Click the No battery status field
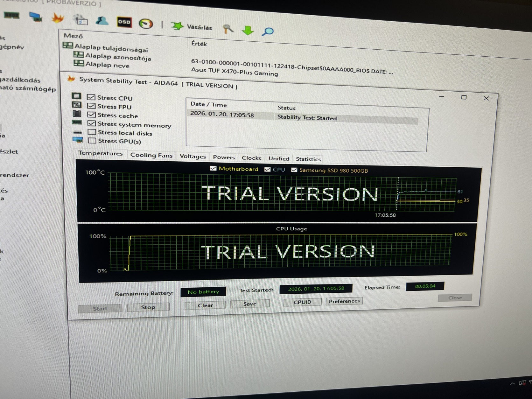 (203, 292)
